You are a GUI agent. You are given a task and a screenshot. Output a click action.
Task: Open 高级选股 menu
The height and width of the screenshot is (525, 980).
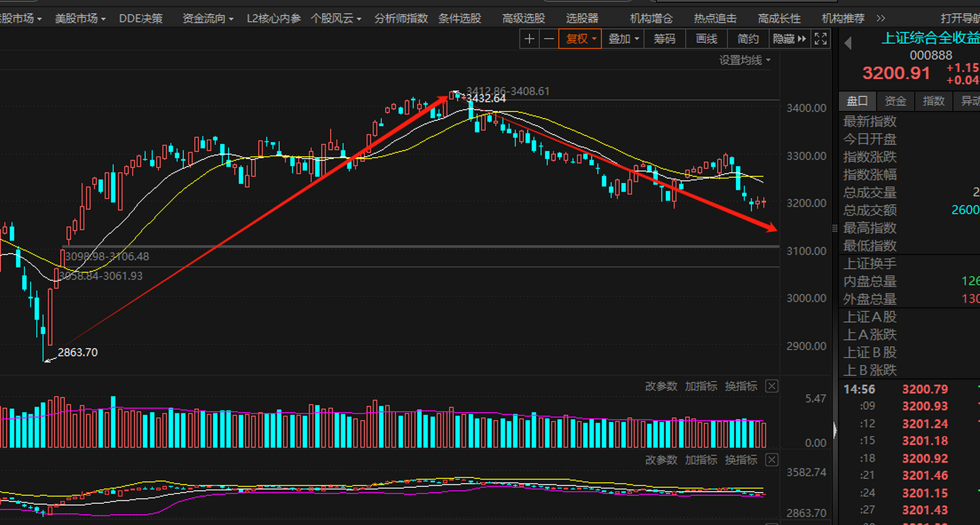[x=523, y=18]
